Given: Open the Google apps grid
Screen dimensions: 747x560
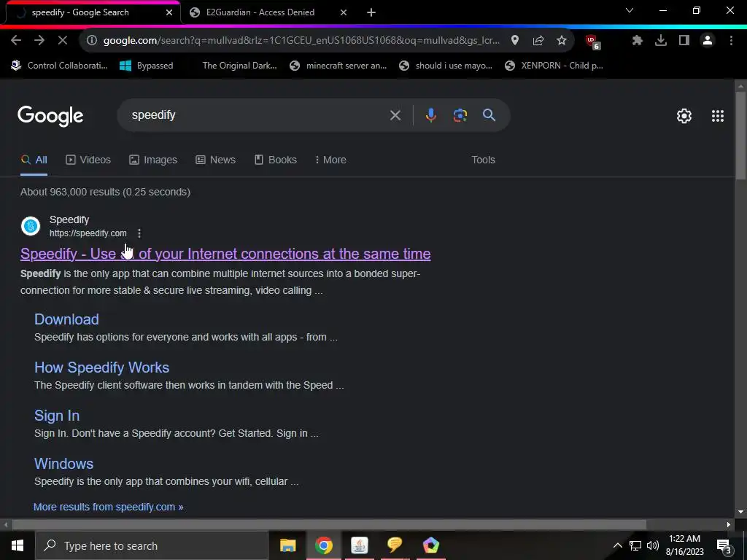Looking at the screenshot, I should [x=718, y=116].
